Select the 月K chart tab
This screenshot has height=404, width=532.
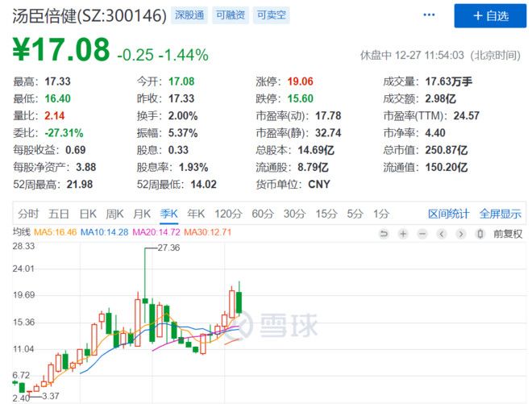click(142, 214)
